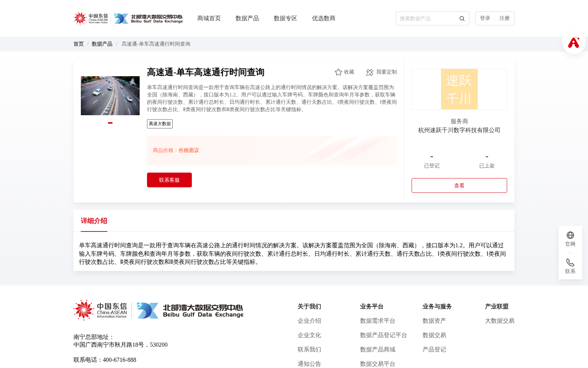Open the footer 通知公告 link

point(309,364)
